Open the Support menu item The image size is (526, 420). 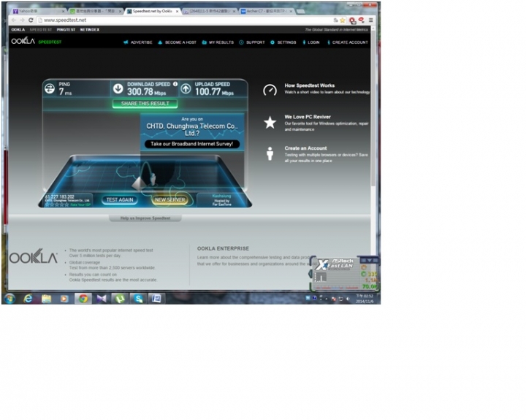pyautogui.click(x=252, y=42)
